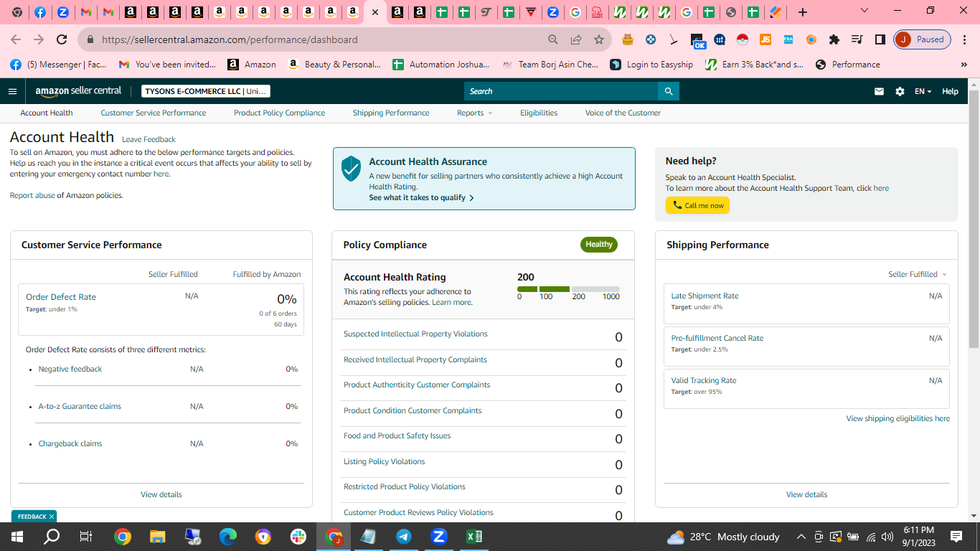Screen dimensions: 980x551
Task: Click the Seller Central search field
Action: coord(561,91)
